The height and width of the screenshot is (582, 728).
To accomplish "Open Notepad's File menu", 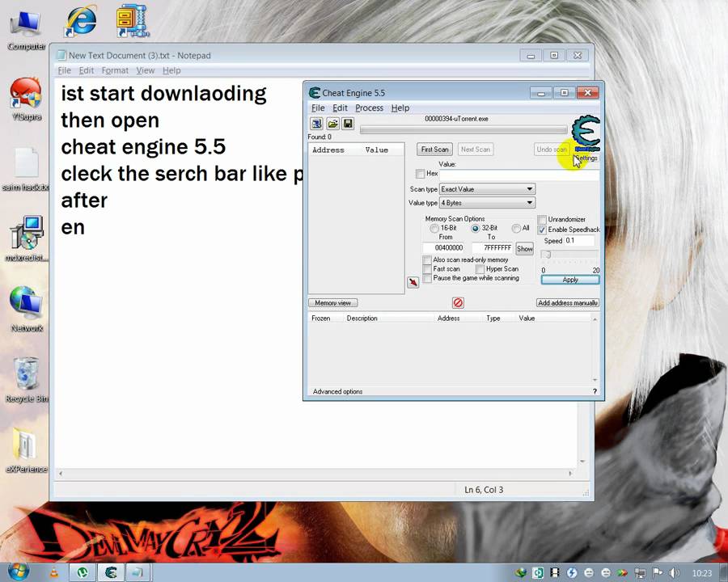I will point(64,70).
